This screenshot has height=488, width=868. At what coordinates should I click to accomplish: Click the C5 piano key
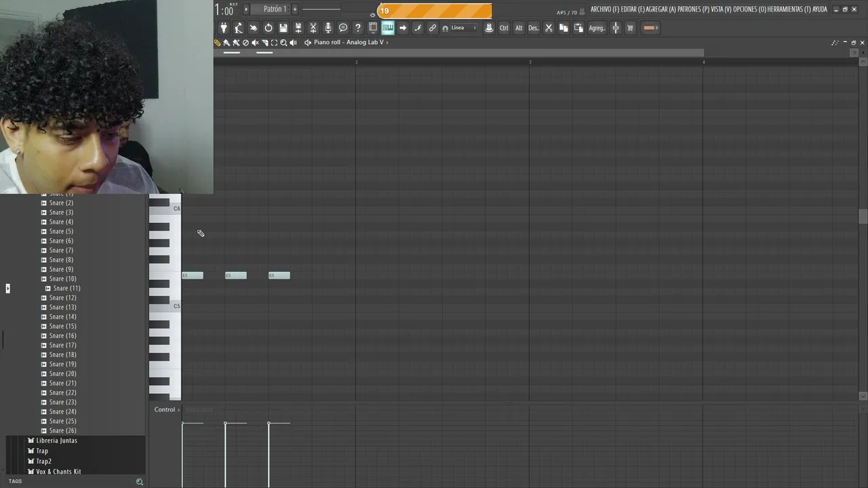(x=165, y=307)
